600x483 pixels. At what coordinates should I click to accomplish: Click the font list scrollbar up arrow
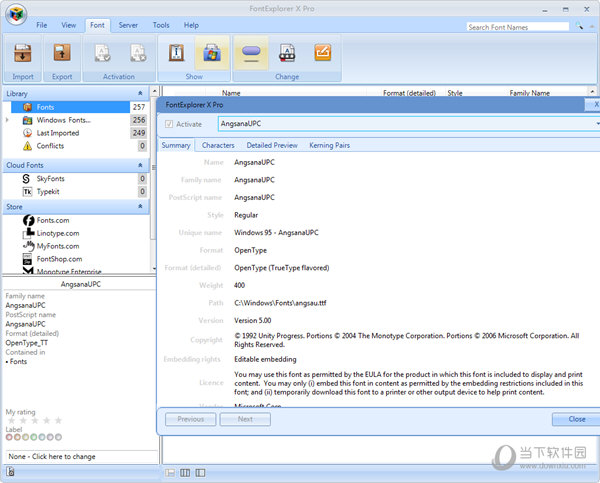(592, 92)
